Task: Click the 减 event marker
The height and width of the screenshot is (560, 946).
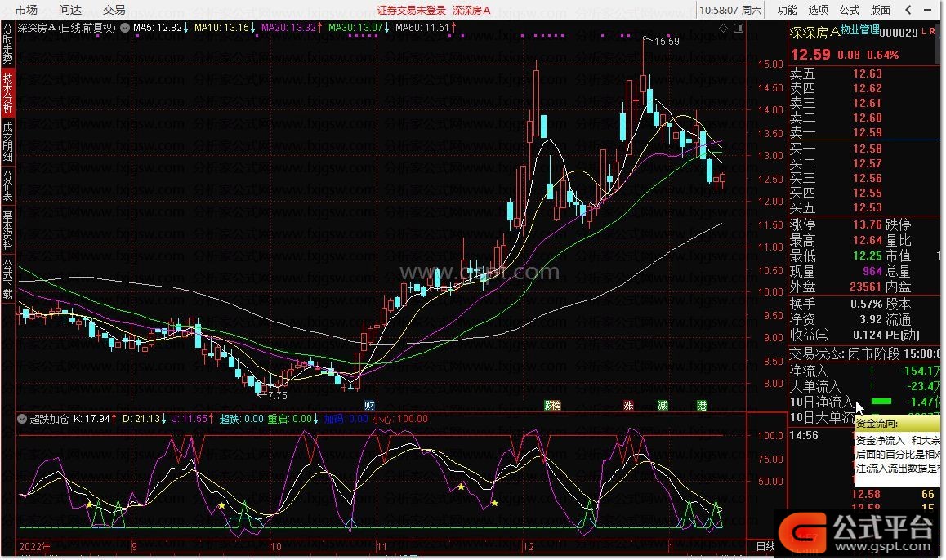Action: coord(663,405)
